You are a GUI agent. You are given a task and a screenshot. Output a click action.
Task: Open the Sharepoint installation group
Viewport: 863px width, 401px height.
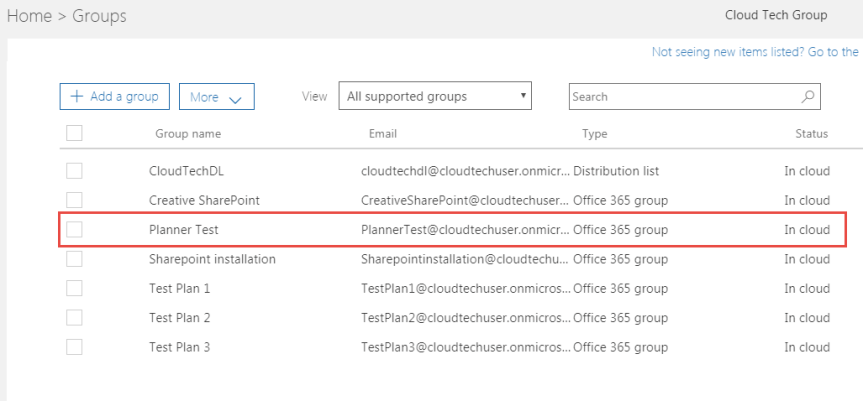212,259
